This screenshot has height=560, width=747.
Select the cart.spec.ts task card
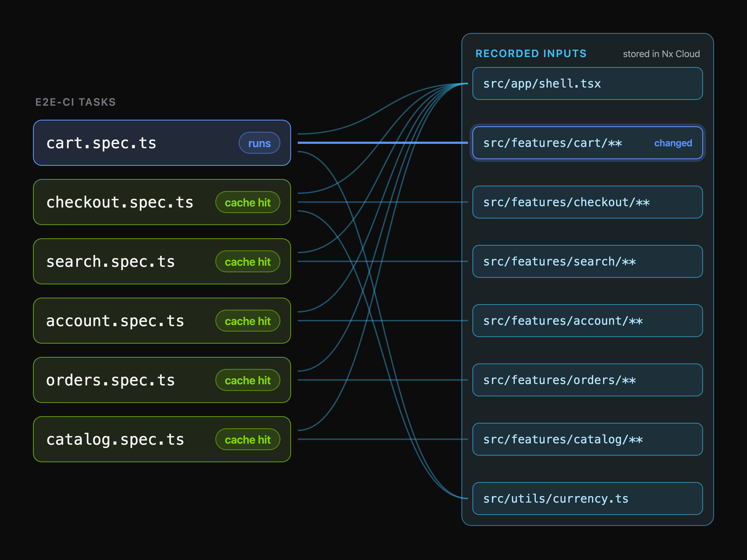click(x=162, y=143)
